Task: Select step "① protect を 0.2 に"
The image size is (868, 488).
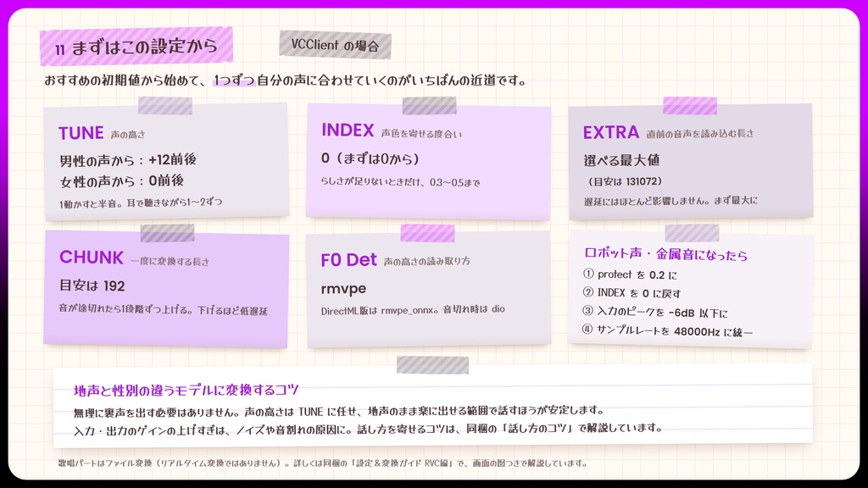Action: [630, 274]
